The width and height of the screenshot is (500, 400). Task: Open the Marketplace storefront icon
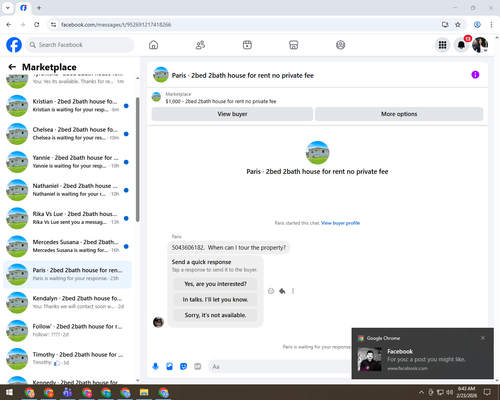coord(294,45)
